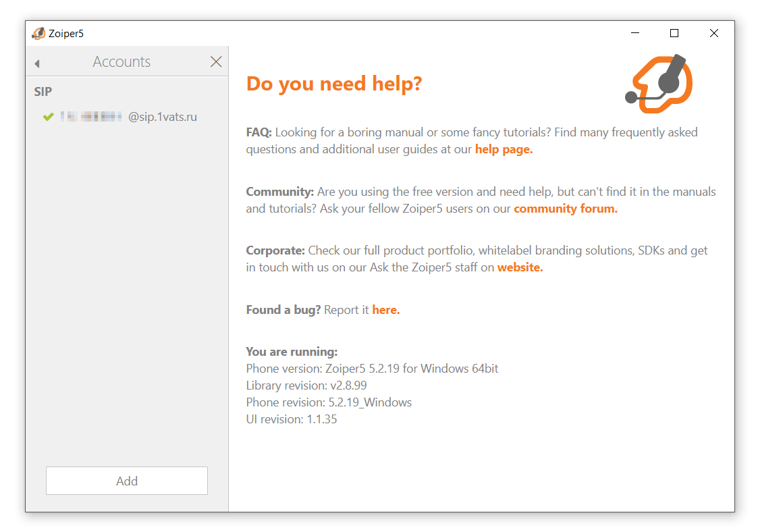The height and width of the screenshot is (532, 758).
Task: Click the SIP section header
Action: (43, 92)
